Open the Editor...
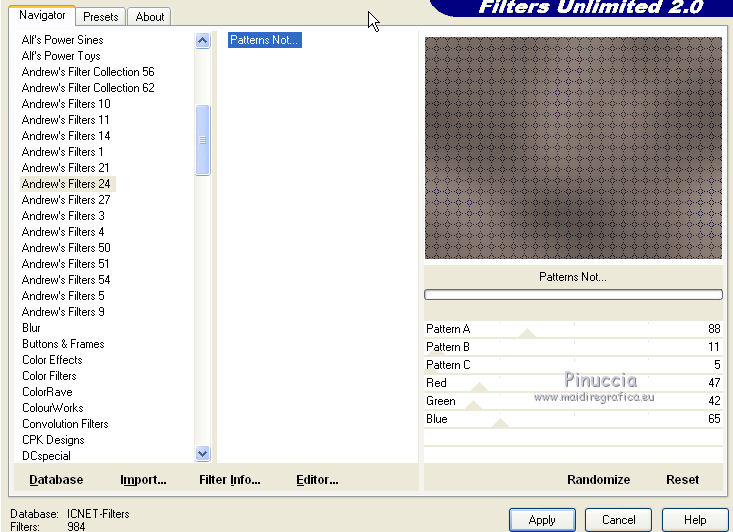 317,480
